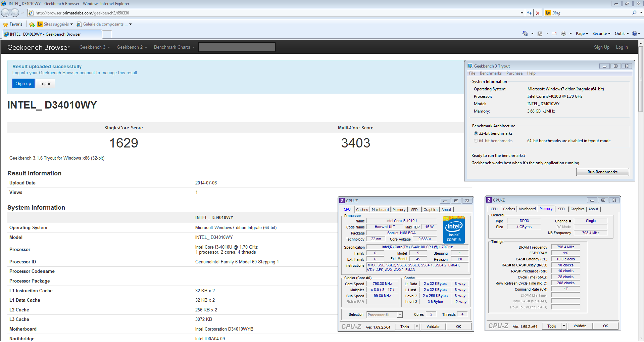This screenshot has width=644, height=342.
Task: Select 64-bit benchmarks radio button
Action: [476, 141]
